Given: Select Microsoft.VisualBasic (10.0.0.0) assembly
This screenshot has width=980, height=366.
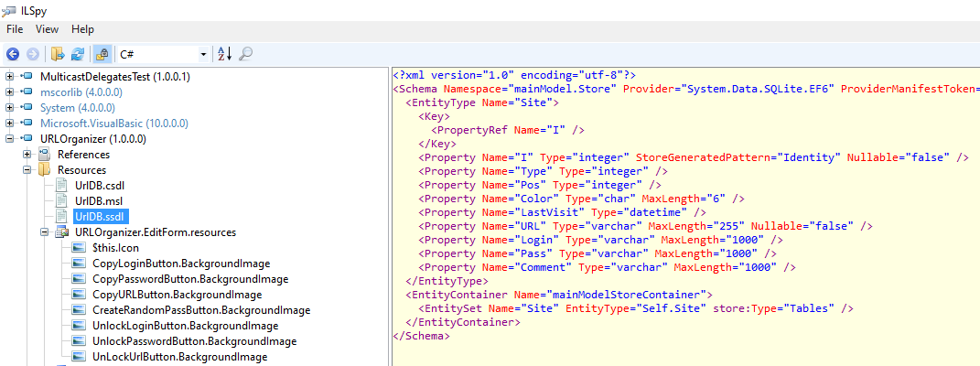Looking at the screenshot, I should 113,123.
